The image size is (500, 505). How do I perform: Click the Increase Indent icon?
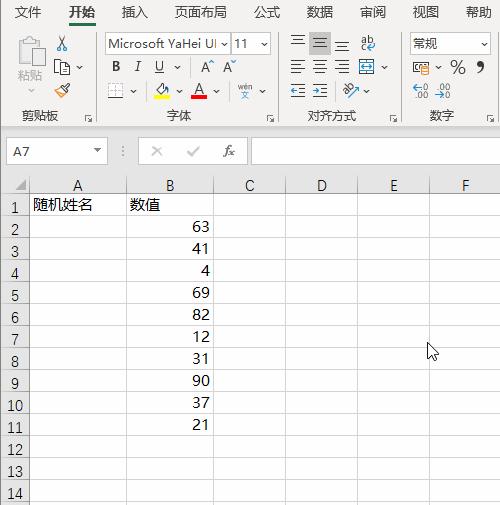[320, 91]
